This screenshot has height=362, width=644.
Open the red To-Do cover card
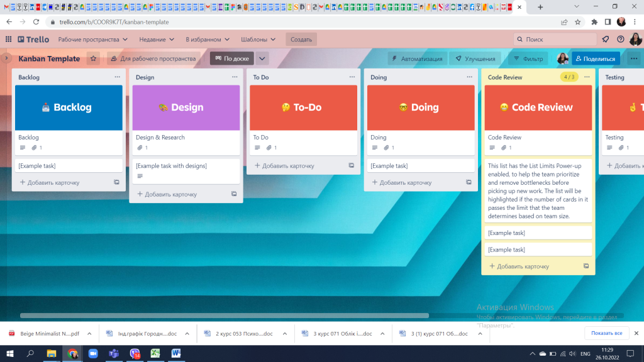(304, 120)
